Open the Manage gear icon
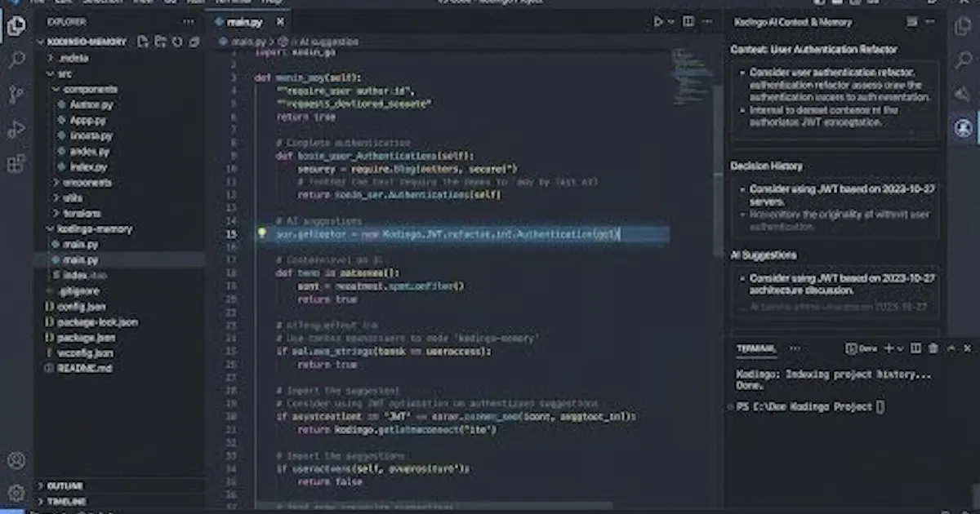The width and height of the screenshot is (980, 514). click(16, 493)
